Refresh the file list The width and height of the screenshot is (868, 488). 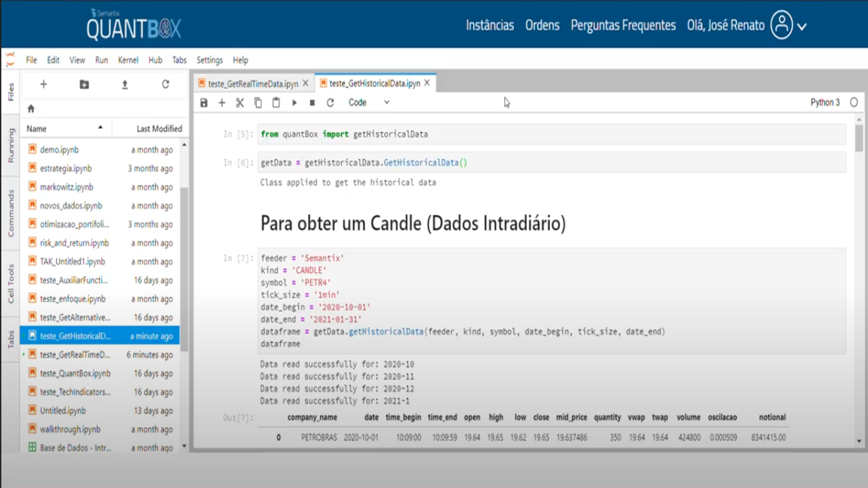coord(165,85)
